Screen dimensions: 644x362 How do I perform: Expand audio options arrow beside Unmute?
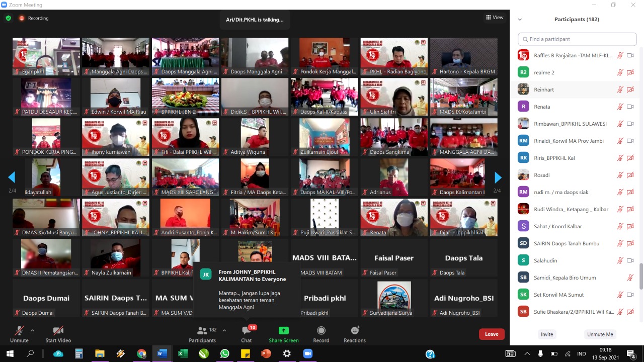click(x=33, y=330)
